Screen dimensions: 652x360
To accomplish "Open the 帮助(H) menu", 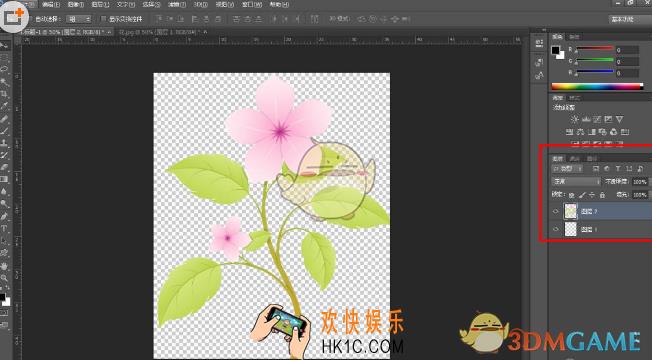I will [279, 5].
